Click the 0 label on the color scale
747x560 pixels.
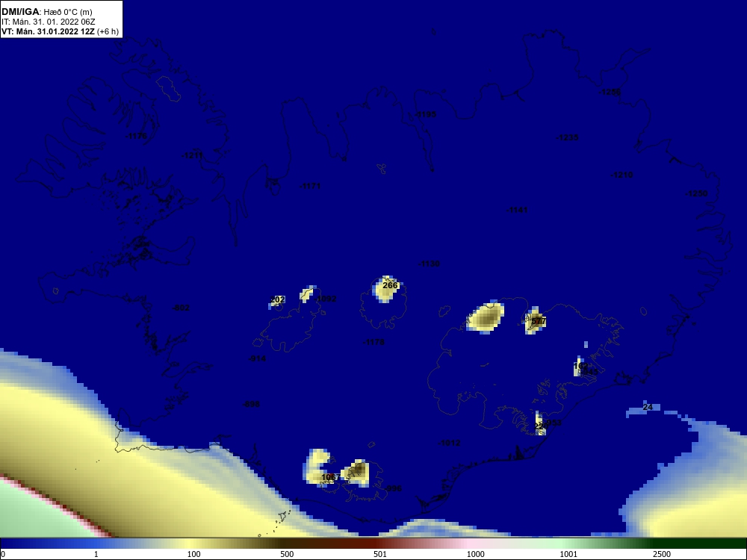pos(3,554)
